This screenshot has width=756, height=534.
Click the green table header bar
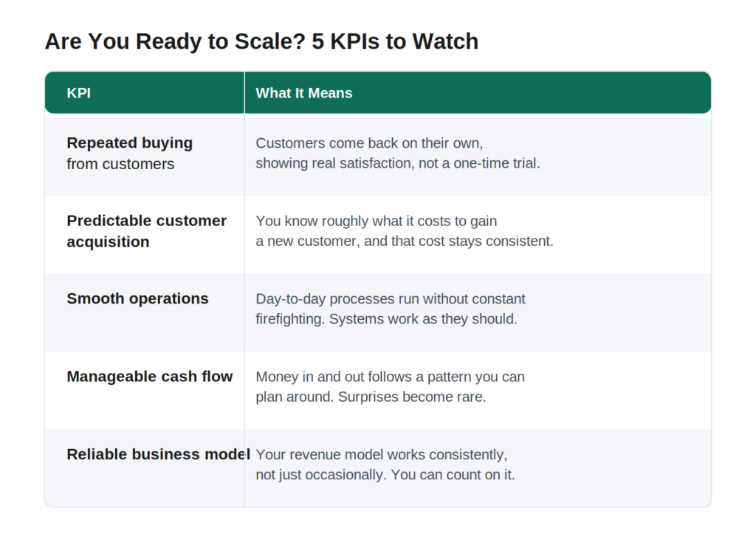click(x=378, y=92)
